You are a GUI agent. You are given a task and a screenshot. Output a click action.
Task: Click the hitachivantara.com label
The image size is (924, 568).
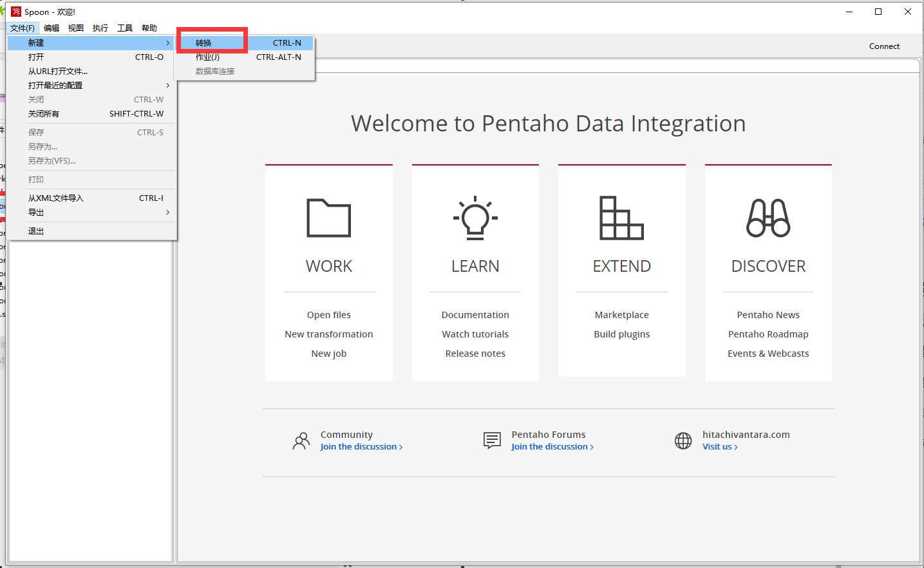click(x=746, y=435)
